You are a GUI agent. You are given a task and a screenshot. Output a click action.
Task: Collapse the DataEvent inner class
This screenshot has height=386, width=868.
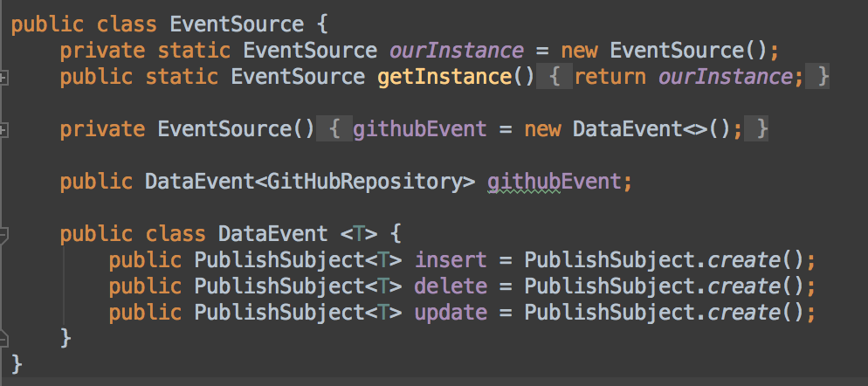tap(4, 234)
